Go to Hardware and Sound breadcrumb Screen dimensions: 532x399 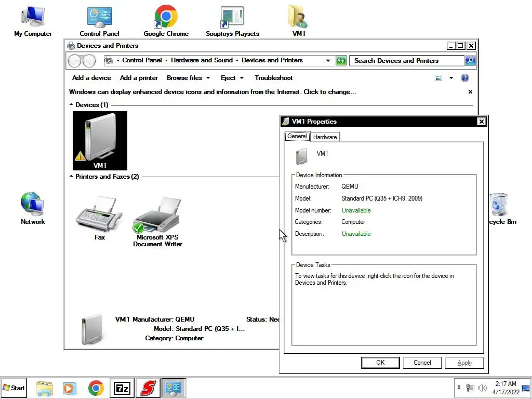tap(202, 60)
